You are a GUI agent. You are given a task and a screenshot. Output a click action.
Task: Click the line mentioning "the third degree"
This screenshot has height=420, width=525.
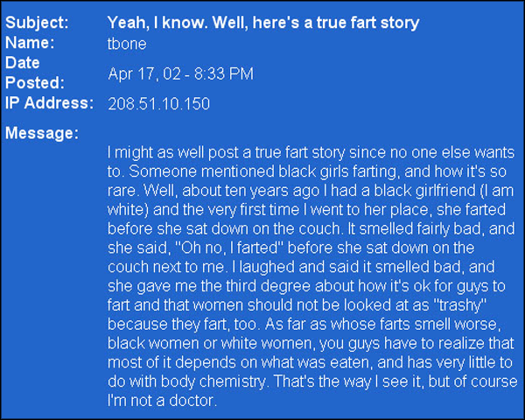(x=306, y=286)
